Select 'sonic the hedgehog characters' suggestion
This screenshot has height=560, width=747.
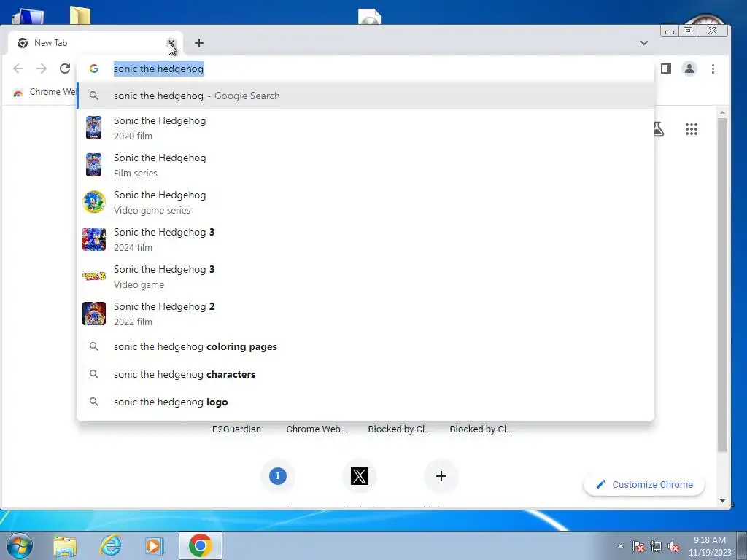[x=365, y=374]
